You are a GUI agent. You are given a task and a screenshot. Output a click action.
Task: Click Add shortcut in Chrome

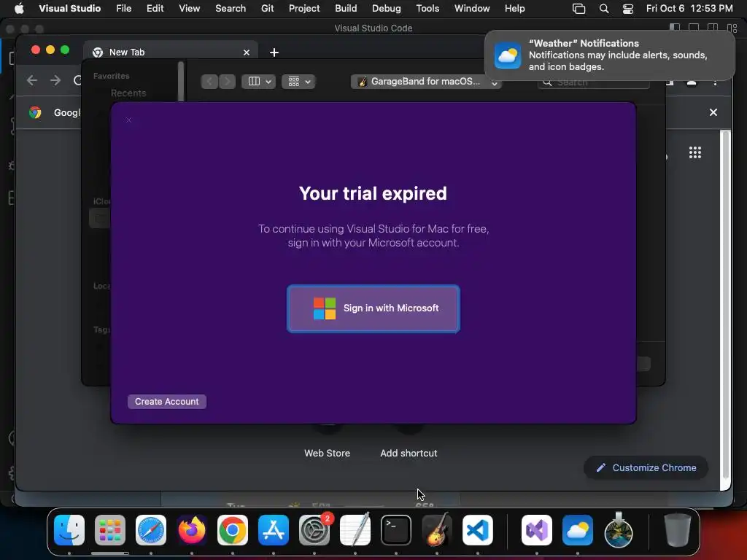pos(409,454)
